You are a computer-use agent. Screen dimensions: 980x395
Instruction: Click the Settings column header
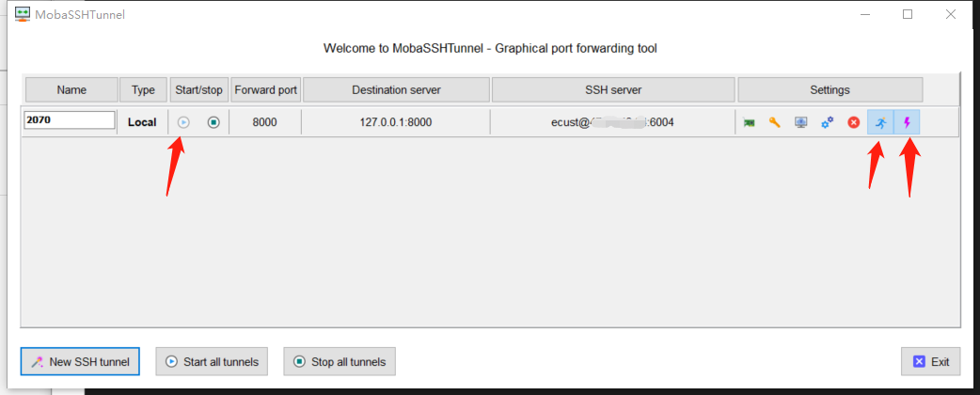click(x=830, y=89)
